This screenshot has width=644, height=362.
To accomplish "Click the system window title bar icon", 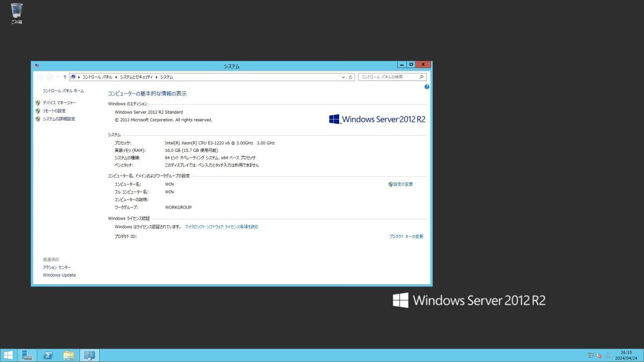I will pyautogui.click(x=36, y=65).
